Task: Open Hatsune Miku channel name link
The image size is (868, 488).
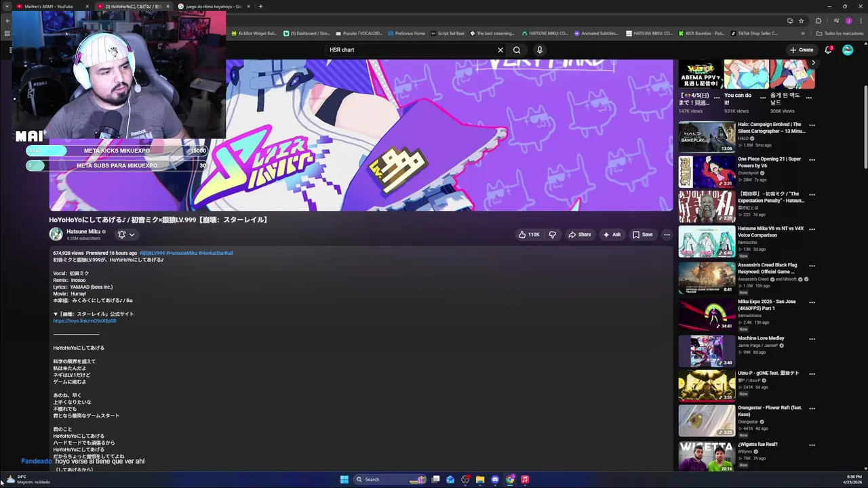Action: click(83, 231)
